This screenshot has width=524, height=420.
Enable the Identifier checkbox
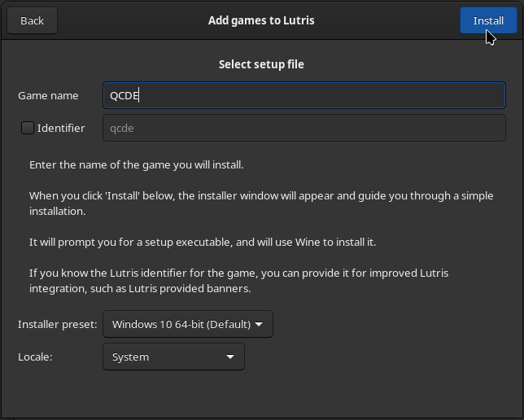point(28,128)
